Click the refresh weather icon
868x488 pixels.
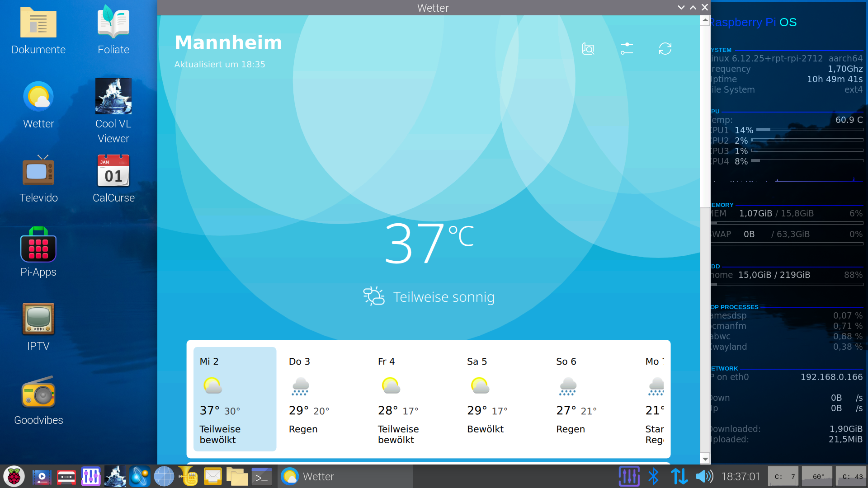(665, 49)
